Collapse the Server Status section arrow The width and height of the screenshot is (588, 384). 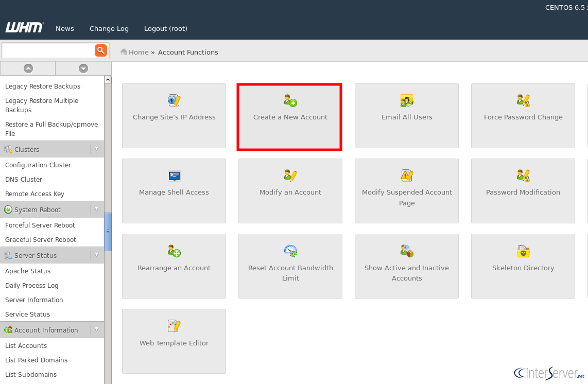point(96,255)
